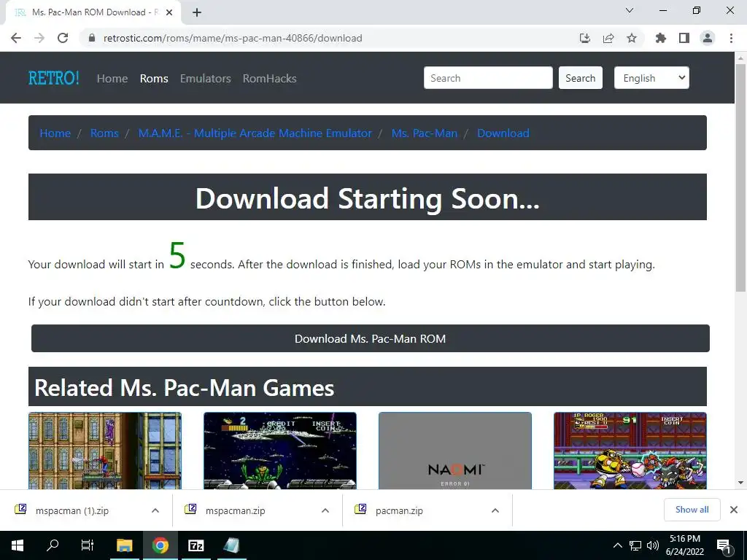Click the share page icon

[608, 38]
